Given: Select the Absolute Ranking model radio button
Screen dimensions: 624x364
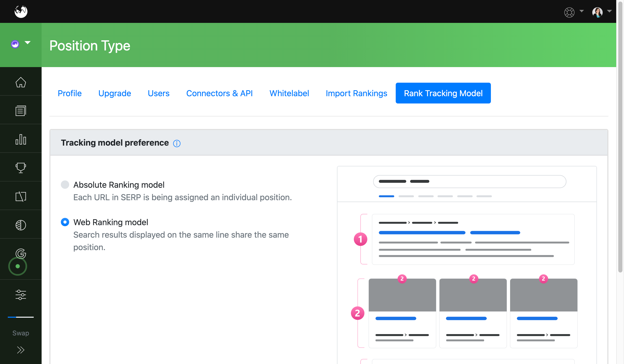Looking at the screenshot, I should (x=65, y=185).
